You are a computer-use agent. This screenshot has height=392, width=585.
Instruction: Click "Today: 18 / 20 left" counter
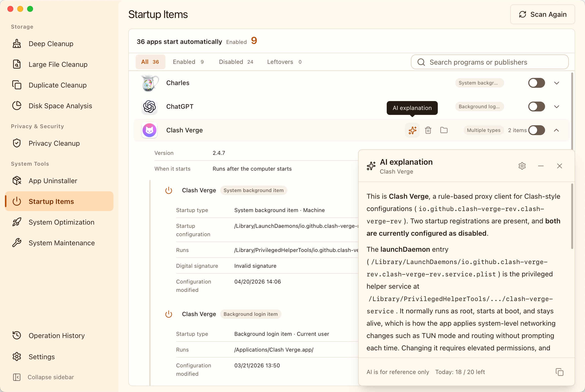click(x=460, y=372)
